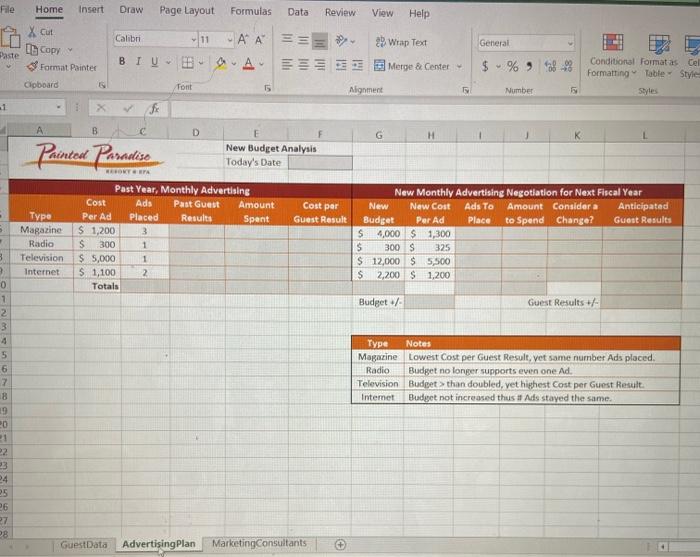Align text to bottom icon

click(319, 42)
